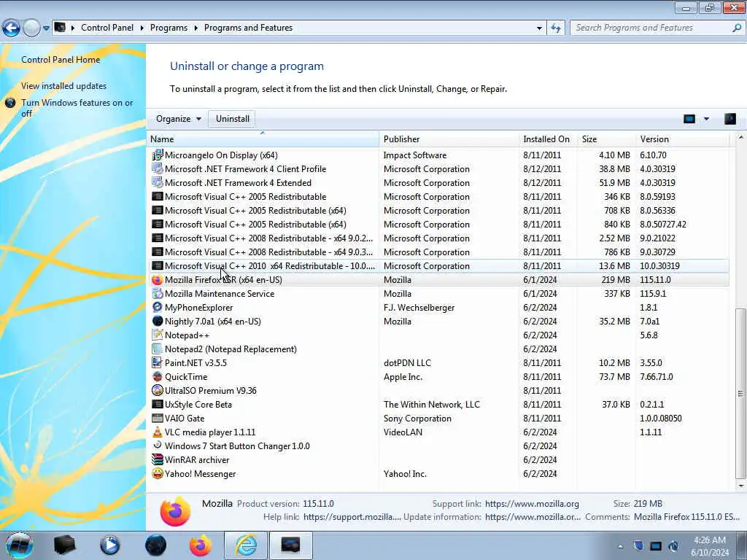Click the Nightly 7.0a1 icon
747x560 pixels.
click(158, 322)
